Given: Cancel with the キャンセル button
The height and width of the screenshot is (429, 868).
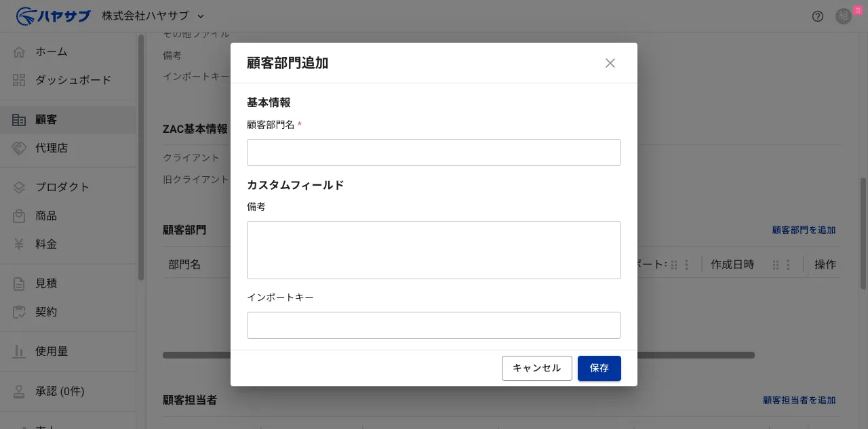Looking at the screenshot, I should point(537,368).
